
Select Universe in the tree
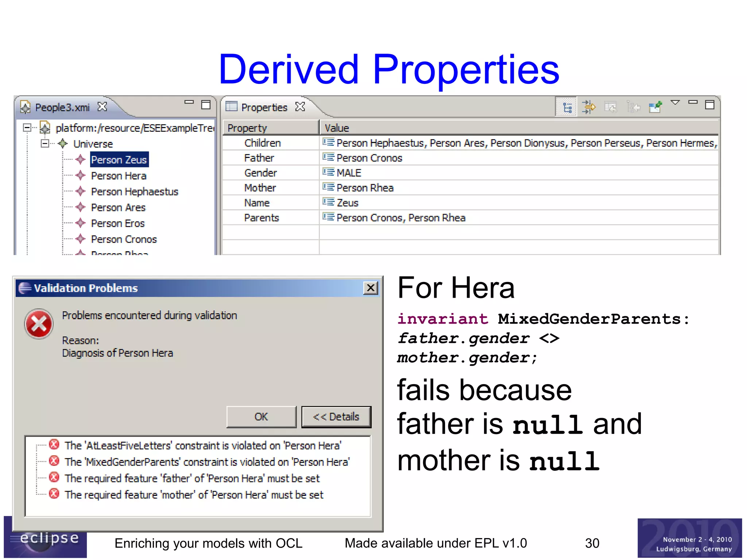(x=93, y=144)
